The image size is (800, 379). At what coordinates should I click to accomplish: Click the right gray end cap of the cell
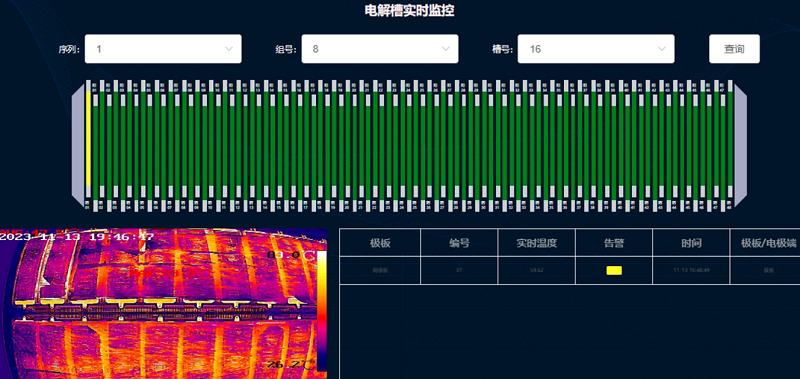pyautogui.click(x=740, y=144)
